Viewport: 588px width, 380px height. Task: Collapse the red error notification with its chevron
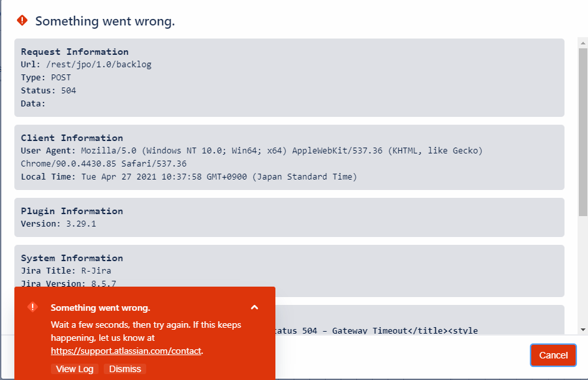[x=255, y=308]
